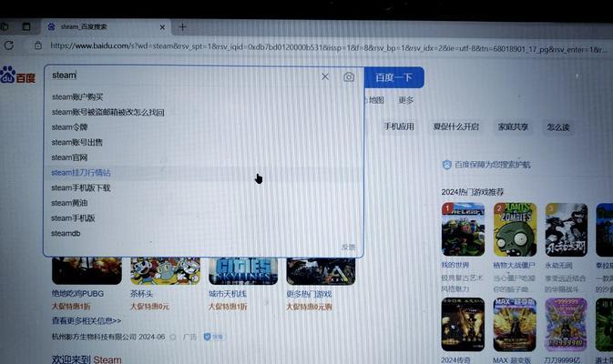Open the tab actions icon beside the tabs
The image size is (613, 364).
pyautogui.click(x=26, y=26)
